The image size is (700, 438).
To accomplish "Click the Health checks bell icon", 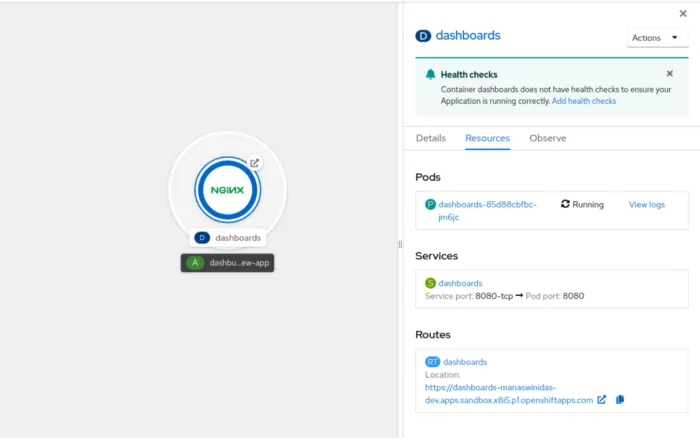I will click(430, 74).
